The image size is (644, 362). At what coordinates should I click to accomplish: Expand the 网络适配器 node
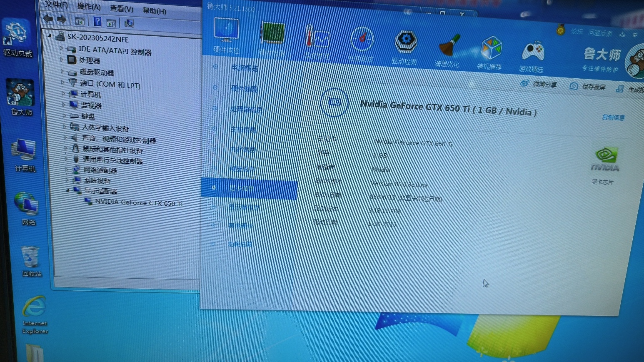tap(67, 169)
